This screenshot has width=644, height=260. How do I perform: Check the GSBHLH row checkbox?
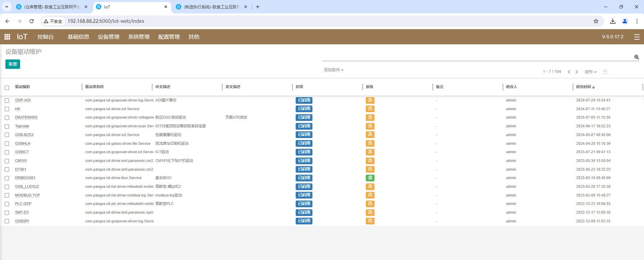pos(7,144)
